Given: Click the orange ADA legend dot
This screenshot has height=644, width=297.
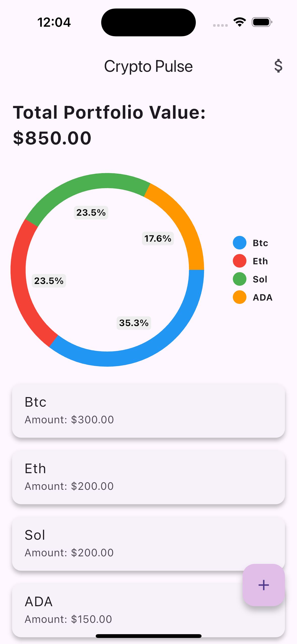Looking at the screenshot, I should pos(239,297).
